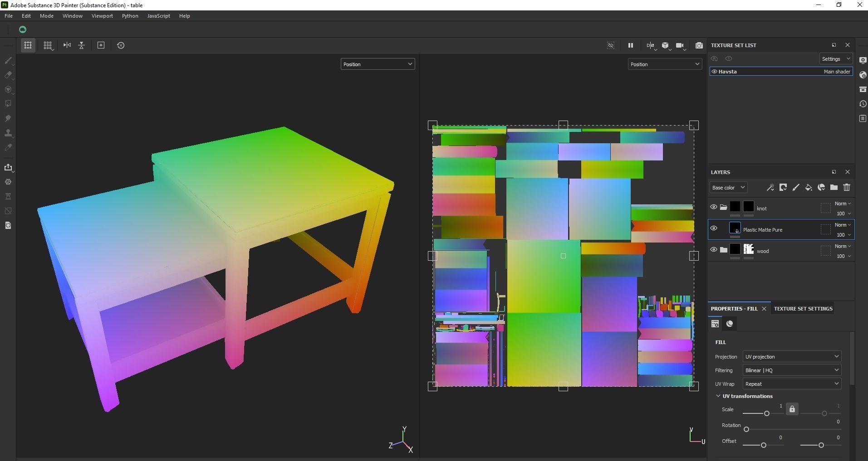
Task: Open the Projection dropdown set to UV projection
Action: 792,357
